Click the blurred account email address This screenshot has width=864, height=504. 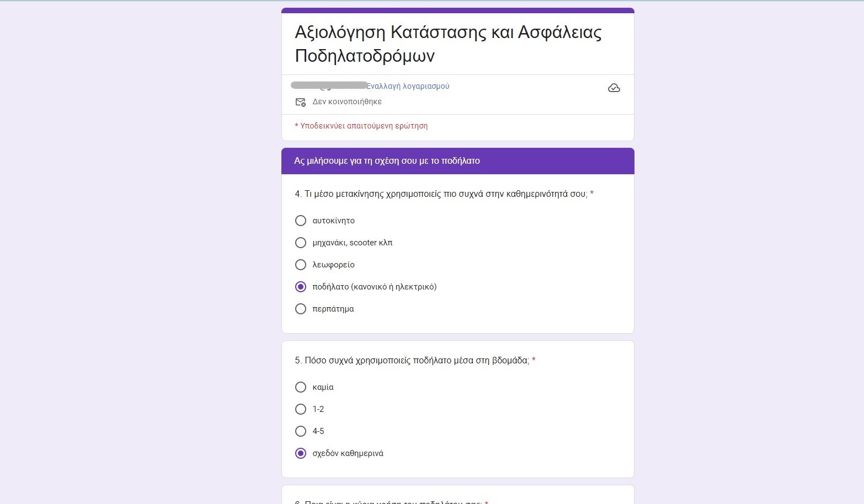coord(329,85)
